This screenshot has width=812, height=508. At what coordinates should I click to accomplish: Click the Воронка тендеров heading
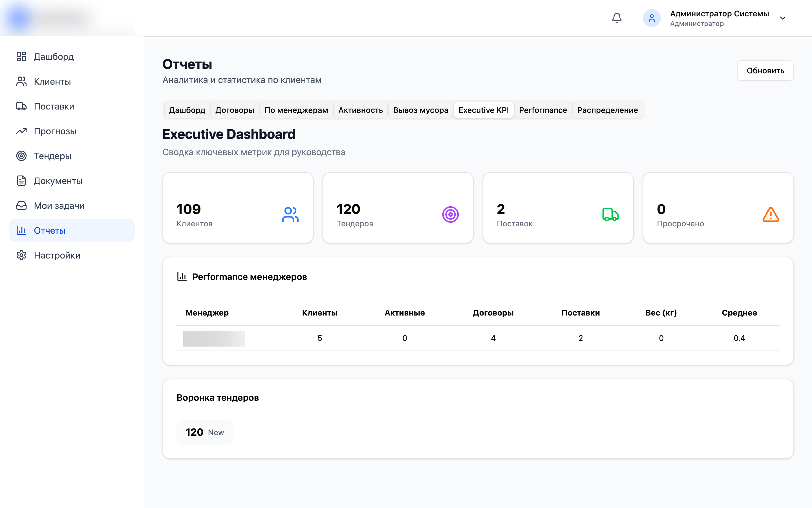click(217, 397)
